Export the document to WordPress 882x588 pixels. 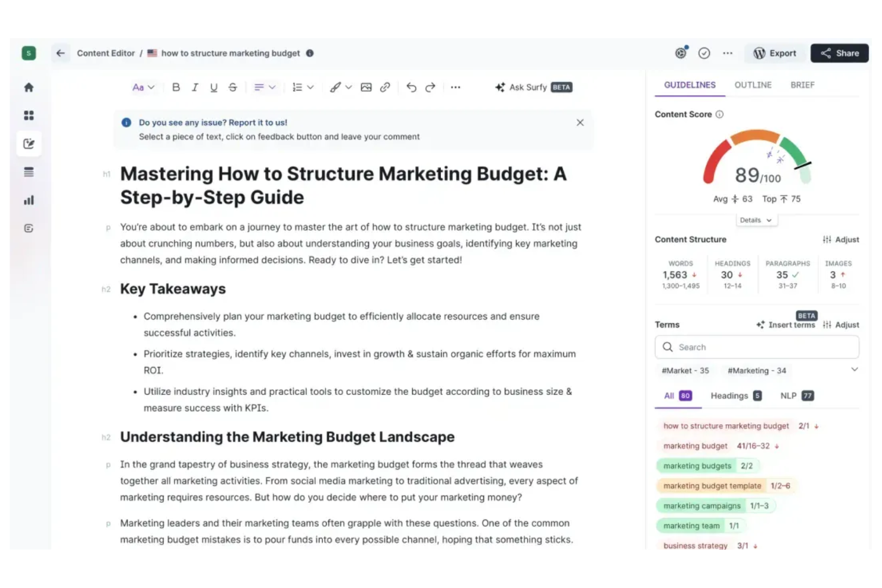(775, 53)
